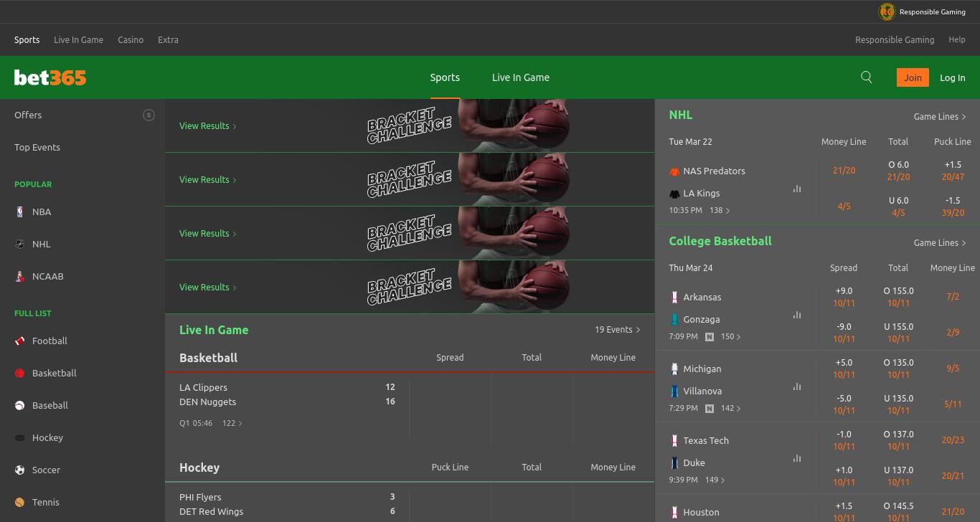Open Responsible Gaming link in nav bar
This screenshot has height=522, width=980.
point(895,39)
